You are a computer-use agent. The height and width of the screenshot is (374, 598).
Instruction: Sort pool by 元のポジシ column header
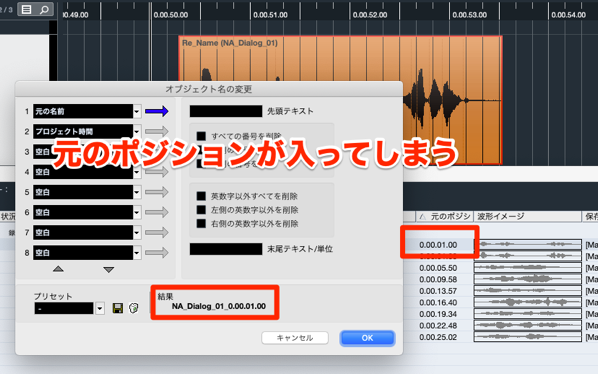[444, 217]
